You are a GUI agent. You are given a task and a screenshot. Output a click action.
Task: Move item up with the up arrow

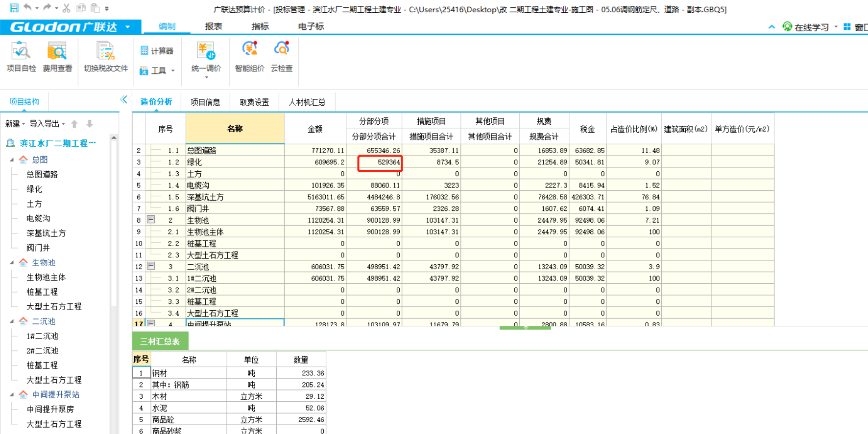tap(74, 124)
